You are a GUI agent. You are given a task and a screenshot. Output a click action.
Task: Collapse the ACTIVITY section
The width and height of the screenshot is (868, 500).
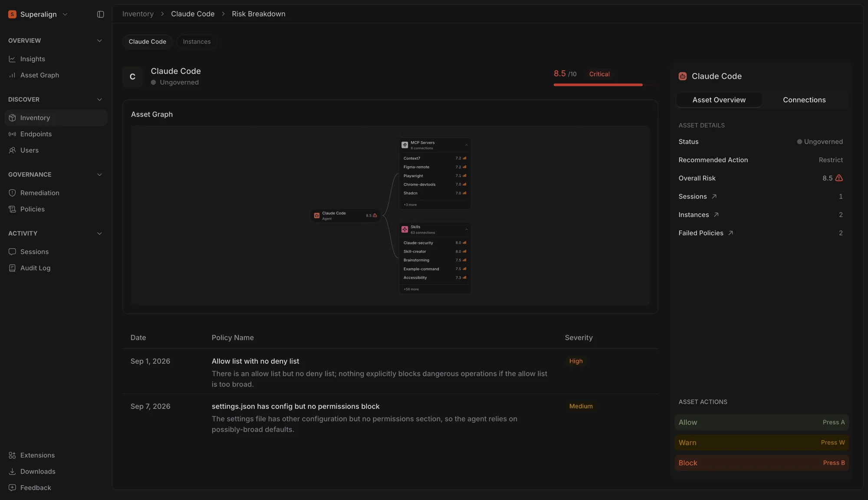99,234
